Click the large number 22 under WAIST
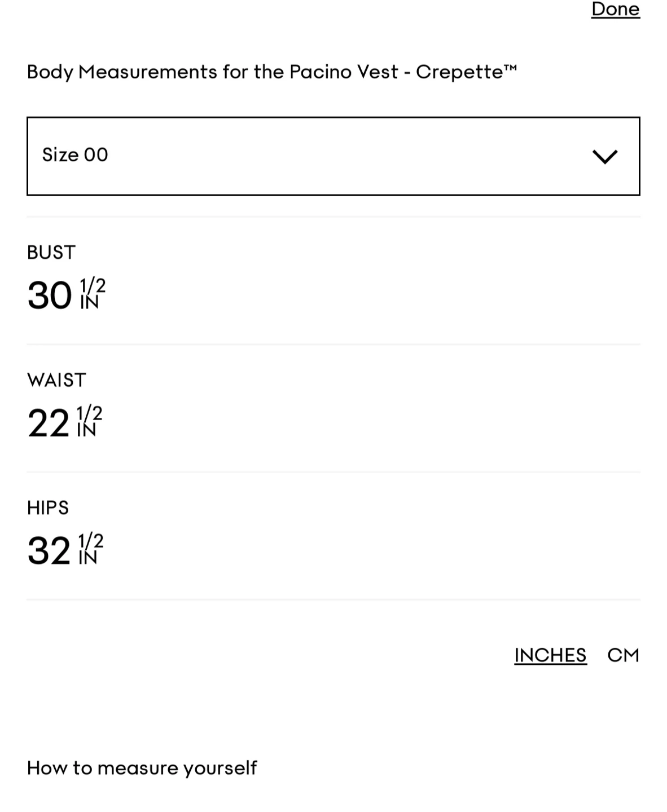 49,423
